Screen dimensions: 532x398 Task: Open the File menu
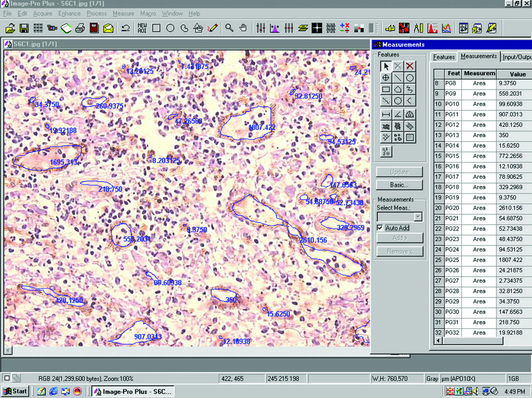(7, 13)
